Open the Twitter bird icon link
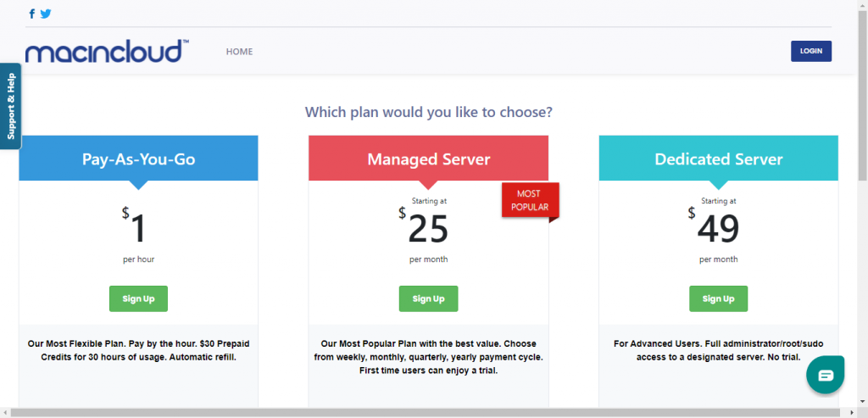The height and width of the screenshot is (418, 868). [x=46, y=14]
